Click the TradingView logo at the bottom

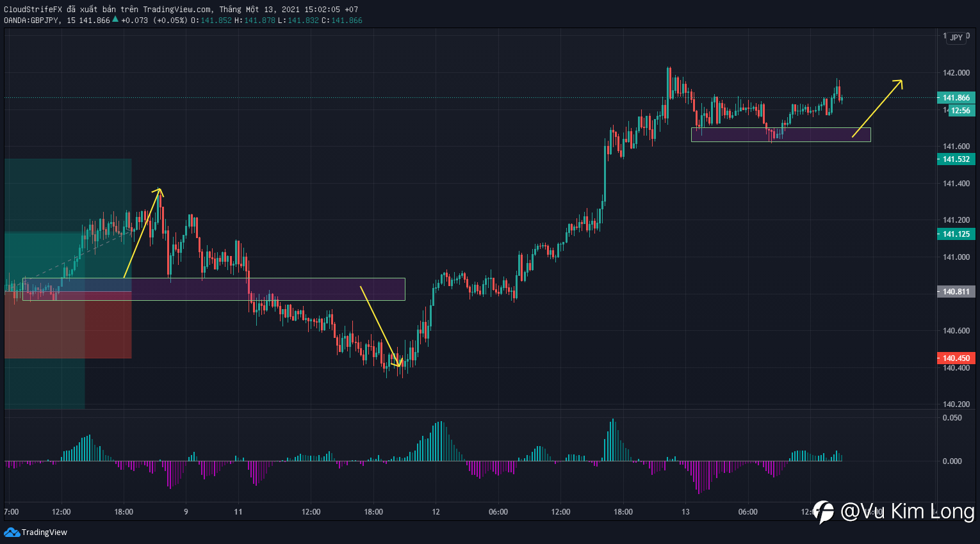point(35,532)
